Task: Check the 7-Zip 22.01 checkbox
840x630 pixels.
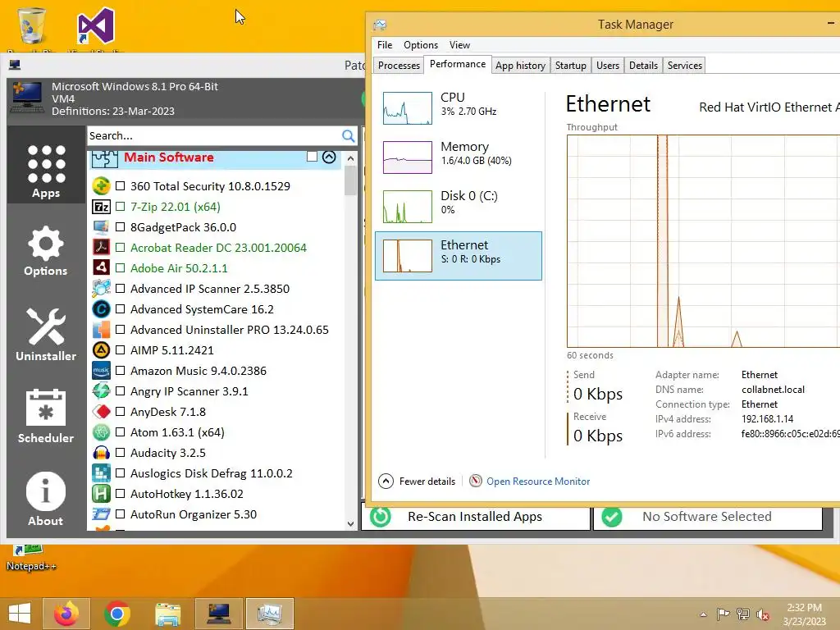Action: [120, 206]
